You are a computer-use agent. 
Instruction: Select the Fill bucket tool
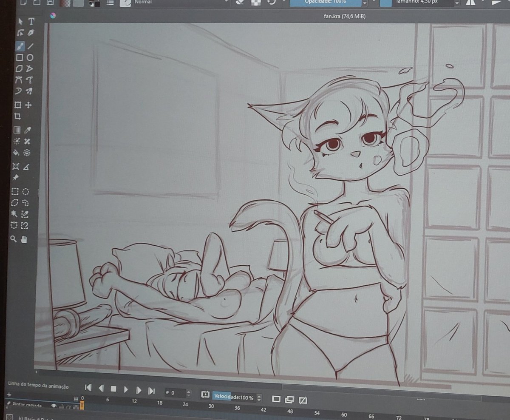pyautogui.click(x=16, y=153)
